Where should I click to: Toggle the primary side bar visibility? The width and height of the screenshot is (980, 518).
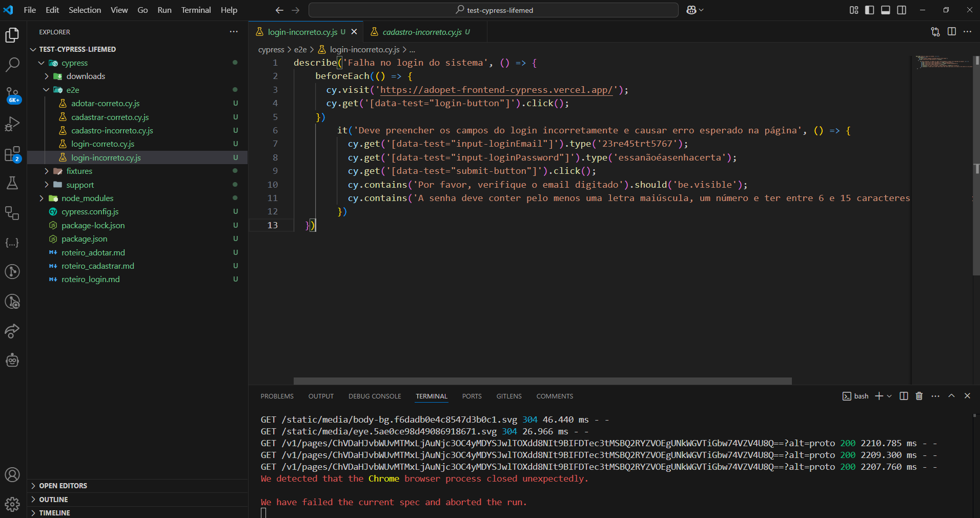tap(869, 10)
